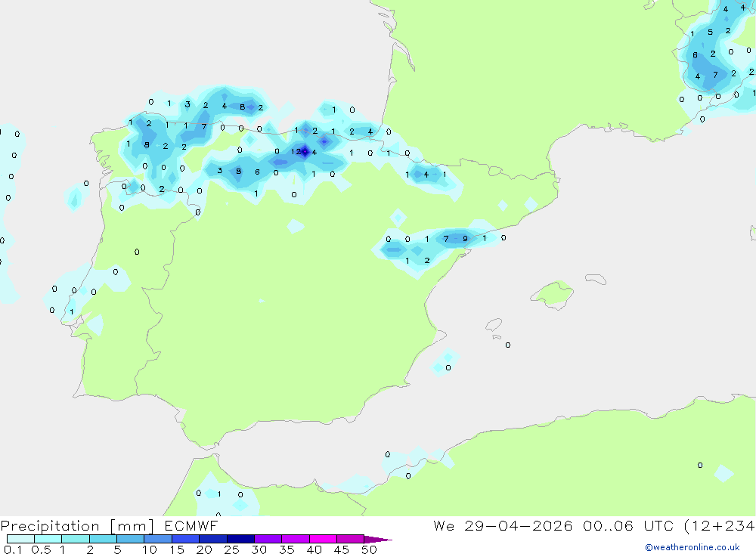Click the 25–30 mm legend swatch
Viewport: 756px width, 554px height.
coord(240,539)
